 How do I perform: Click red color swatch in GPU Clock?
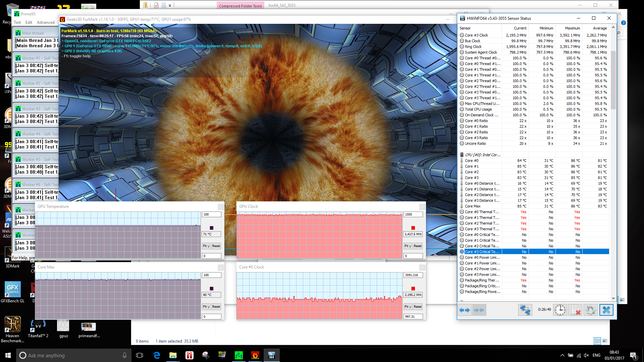(413, 228)
